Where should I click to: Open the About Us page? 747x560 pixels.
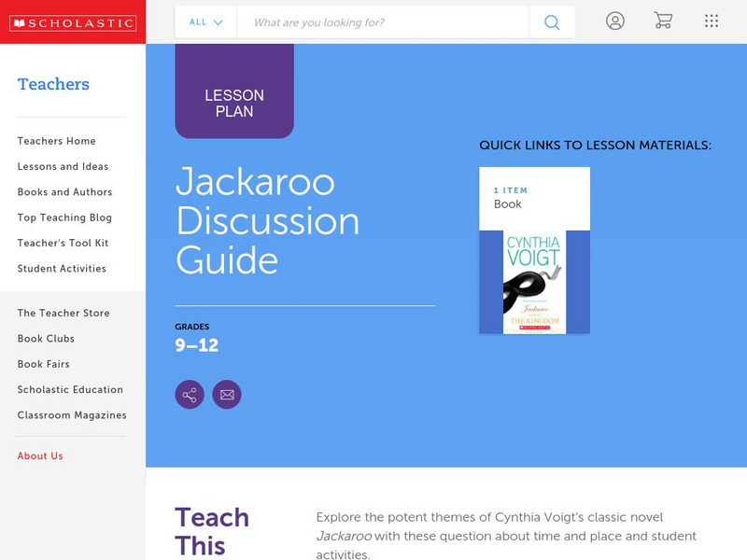pos(41,455)
